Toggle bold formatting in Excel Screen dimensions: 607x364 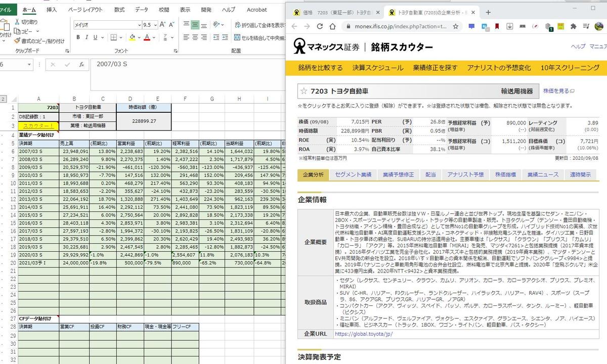coord(78,37)
